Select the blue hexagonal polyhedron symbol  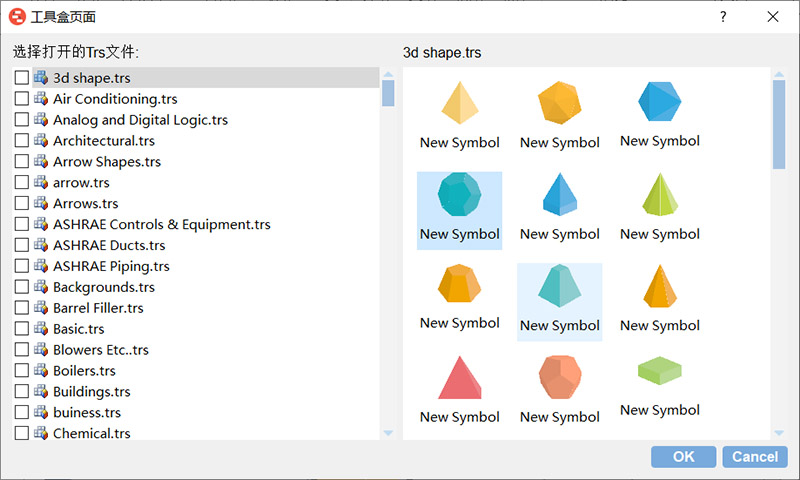(x=659, y=102)
